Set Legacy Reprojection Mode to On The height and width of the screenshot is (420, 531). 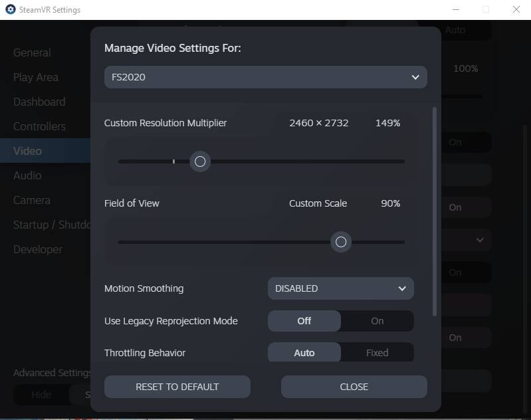click(x=377, y=321)
